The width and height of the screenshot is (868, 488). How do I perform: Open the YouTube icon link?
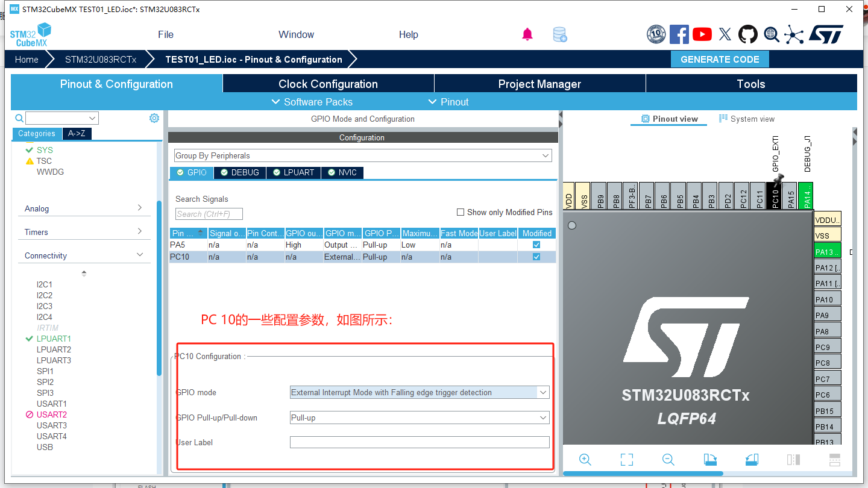[x=702, y=34]
